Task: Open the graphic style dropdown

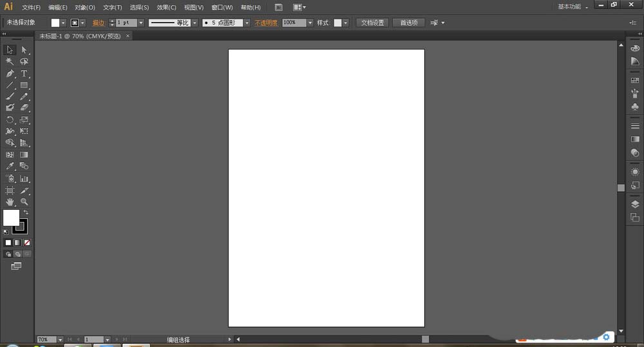Action: point(345,23)
